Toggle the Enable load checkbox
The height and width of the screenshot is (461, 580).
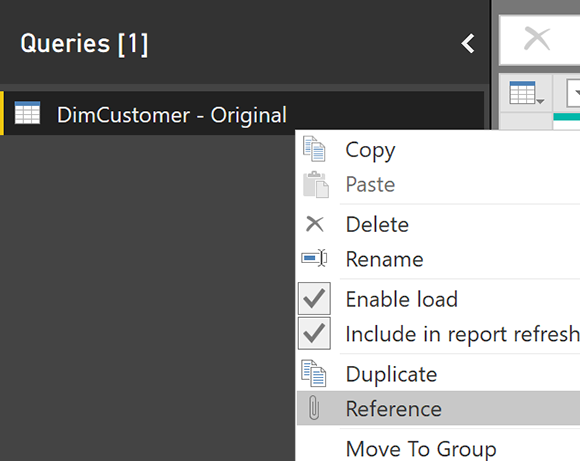point(314,299)
